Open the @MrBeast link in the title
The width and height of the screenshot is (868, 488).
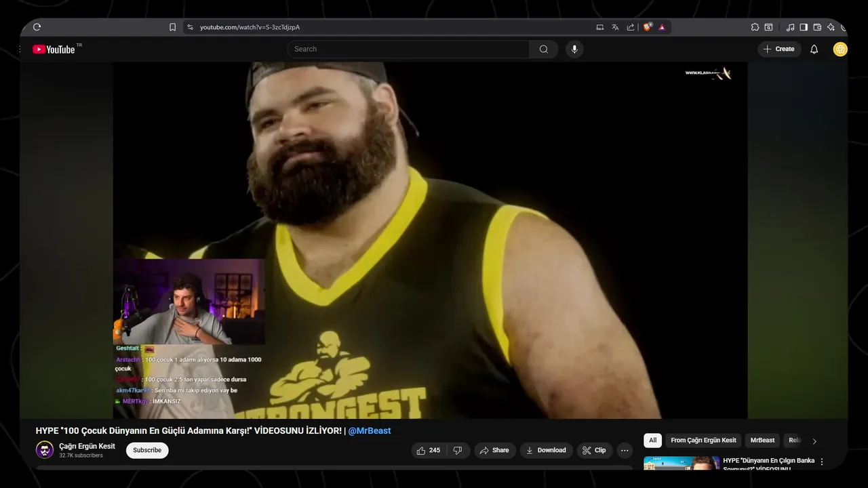point(370,431)
